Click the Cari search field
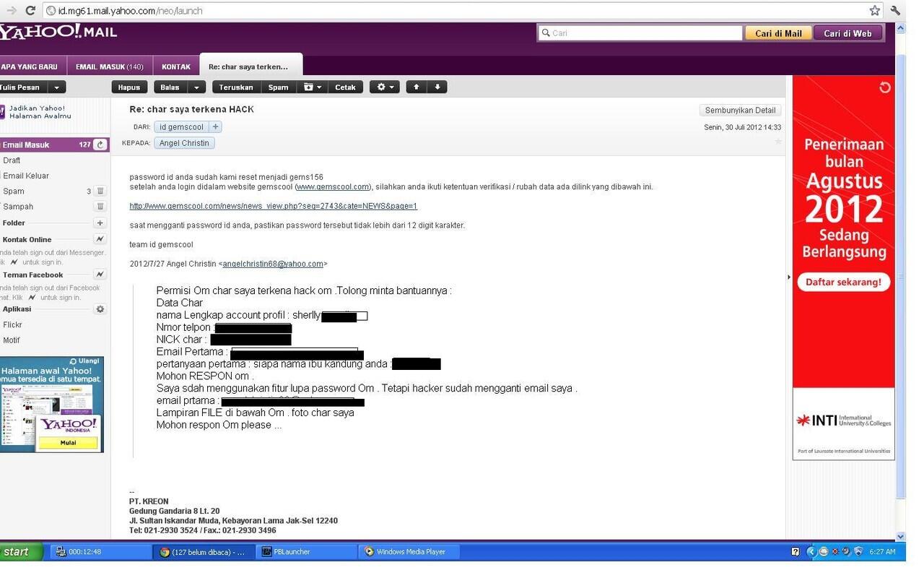Viewport: 924px width, 578px height. point(640,33)
